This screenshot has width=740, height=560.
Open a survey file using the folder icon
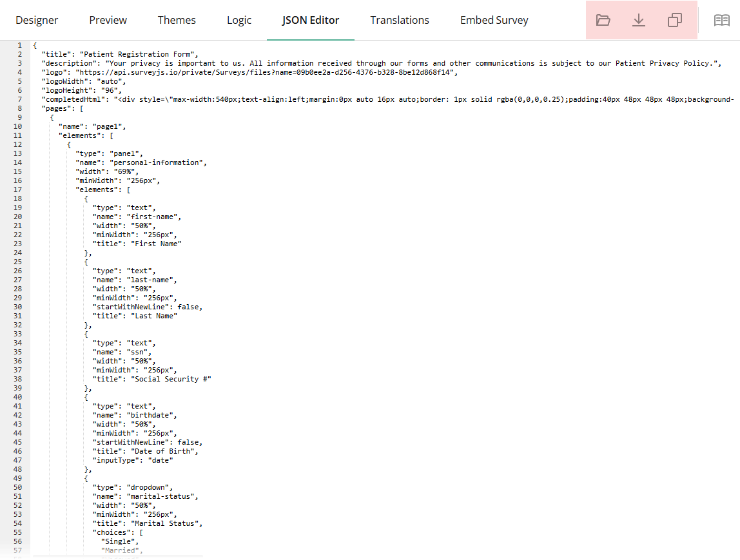tap(603, 20)
